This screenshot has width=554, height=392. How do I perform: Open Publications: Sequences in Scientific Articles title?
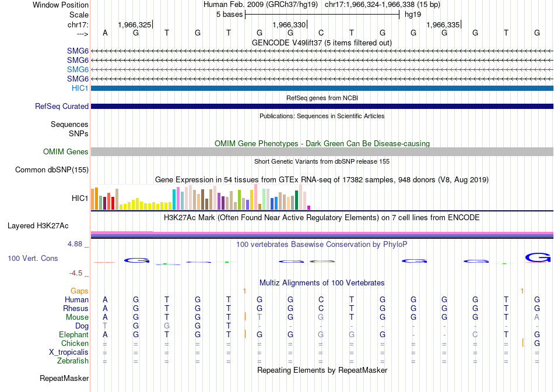[x=322, y=116]
